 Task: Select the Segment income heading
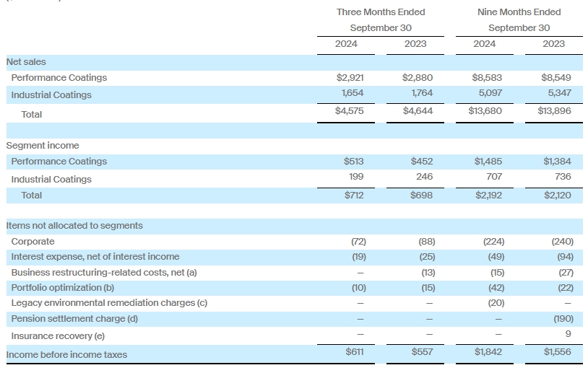43,145
